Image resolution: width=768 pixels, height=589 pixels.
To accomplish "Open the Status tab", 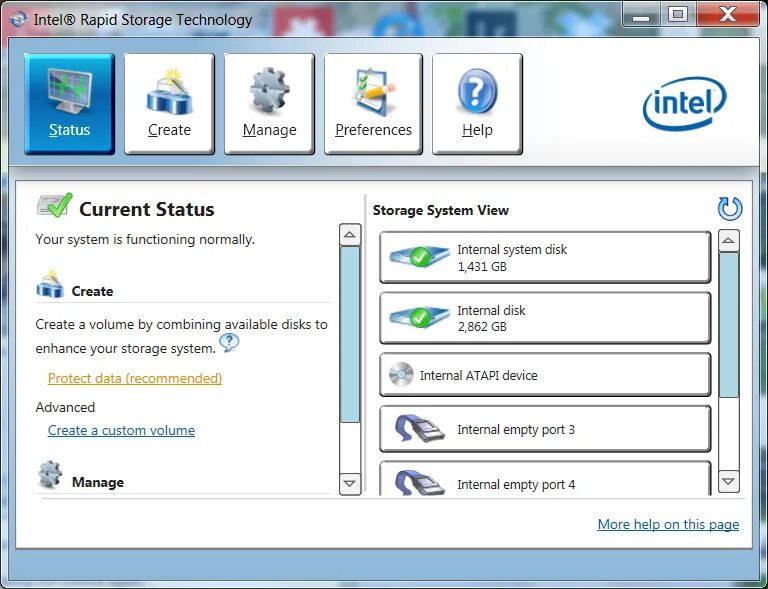I will click(70, 104).
